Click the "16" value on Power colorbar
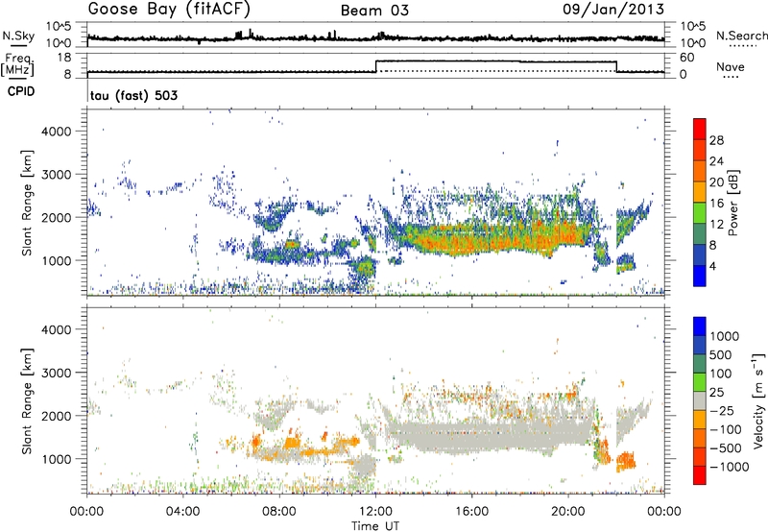This screenshot has height=532, width=768. pyautogui.click(x=716, y=204)
